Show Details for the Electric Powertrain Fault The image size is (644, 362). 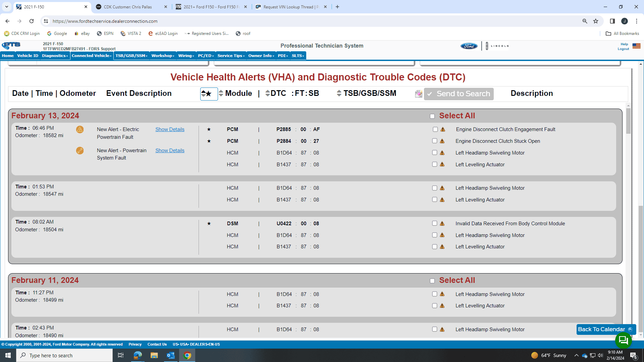coord(170,129)
